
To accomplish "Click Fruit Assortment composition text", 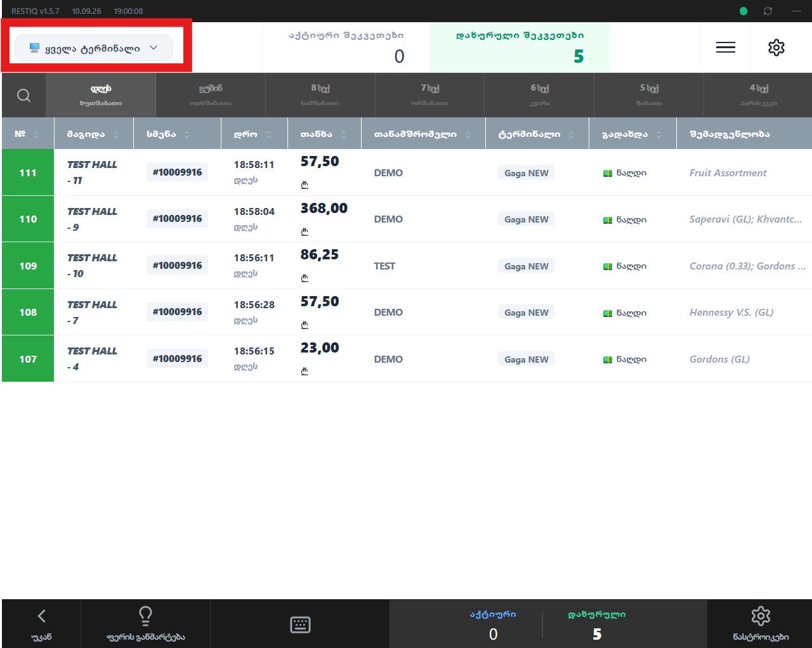I will 728,172.
